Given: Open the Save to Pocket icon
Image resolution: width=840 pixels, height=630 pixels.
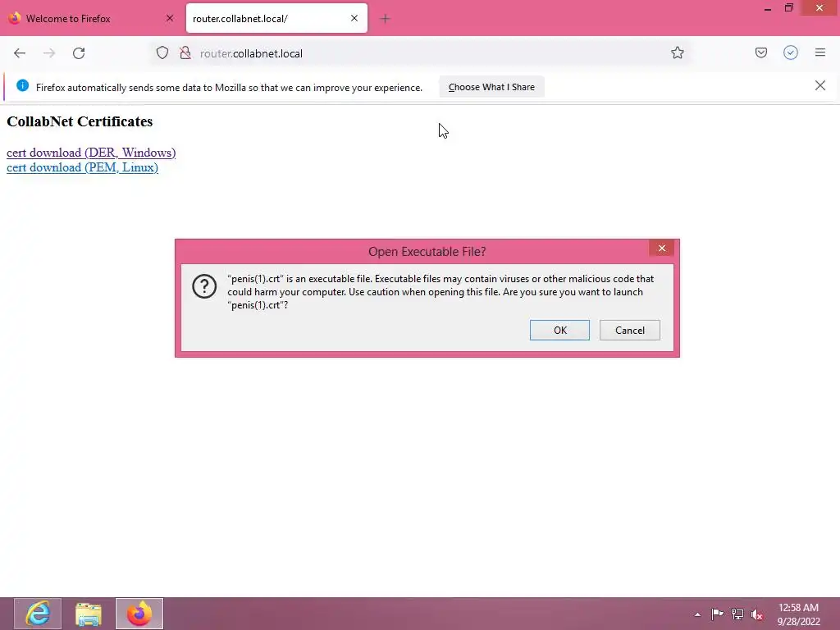Looking at the screenshot, I should coord(760,52).
